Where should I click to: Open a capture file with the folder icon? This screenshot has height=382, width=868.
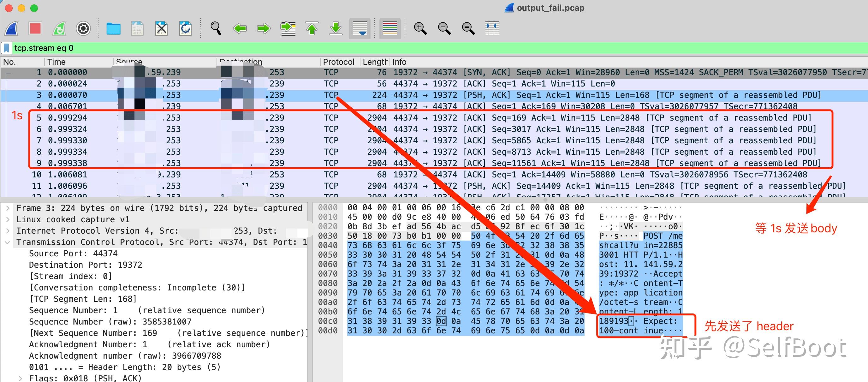pyautogui.click(x=114, y=28)
